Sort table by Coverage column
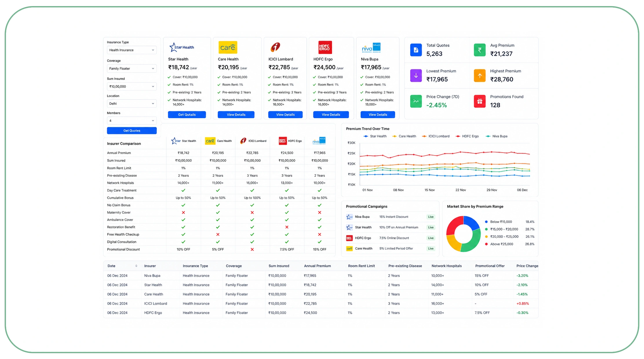Image resolution: width=644 pixels, height=359 pixels. click(234, 266)
